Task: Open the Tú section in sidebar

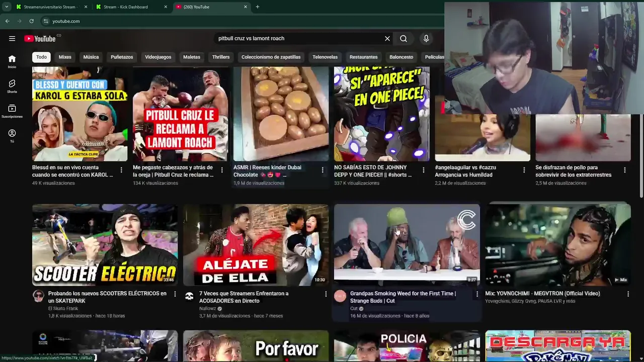Action: 12,136
